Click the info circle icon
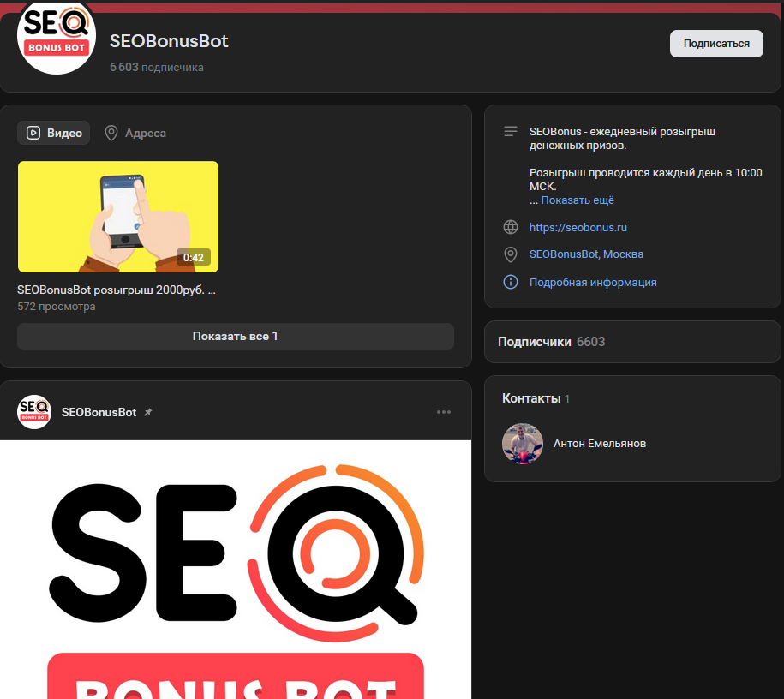Viewport: 784px width, 699px height. [x=511, y=282]
